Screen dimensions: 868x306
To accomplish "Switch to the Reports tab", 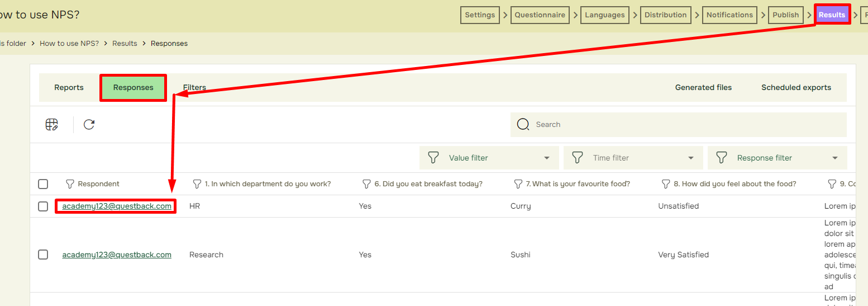I will 69,88.
